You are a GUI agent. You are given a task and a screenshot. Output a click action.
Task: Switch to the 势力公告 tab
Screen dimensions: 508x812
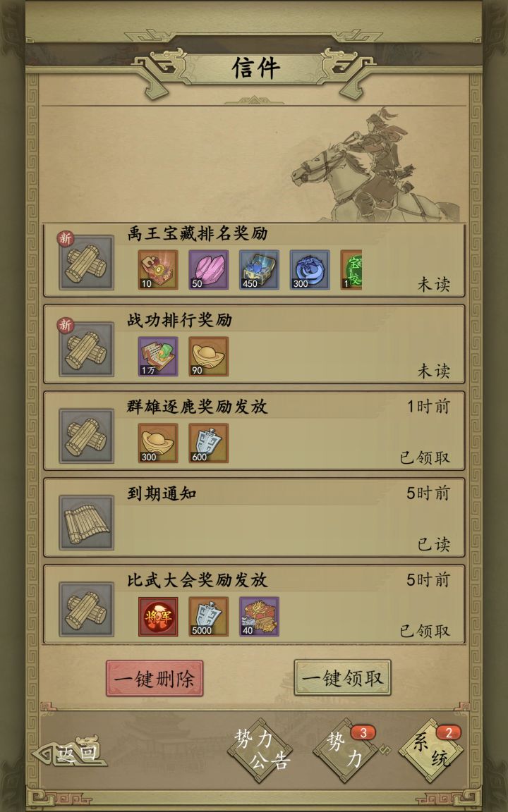[260, 750]
